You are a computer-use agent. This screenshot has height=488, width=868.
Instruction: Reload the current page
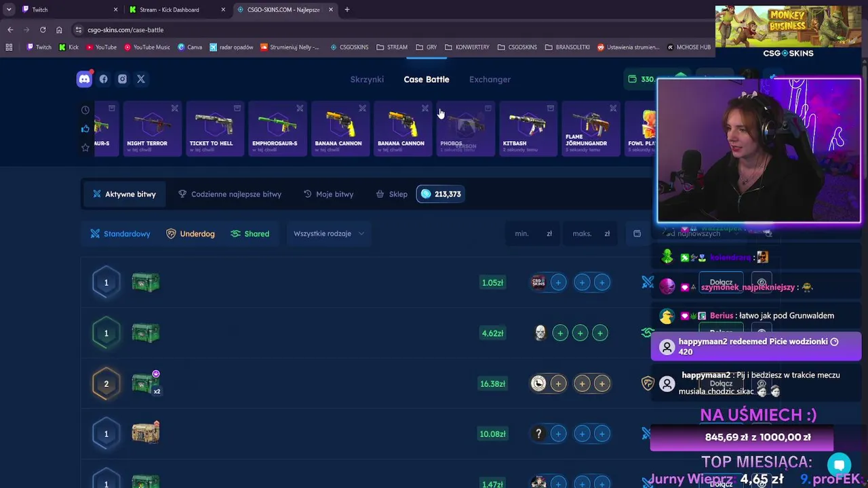[43, 30]
